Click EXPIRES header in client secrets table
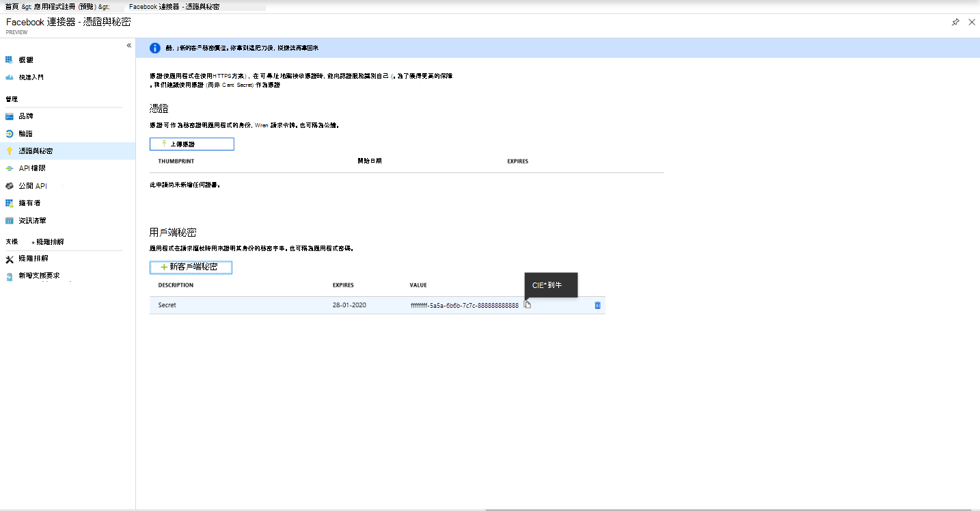The width and height of the screenshot is (980, 511). click(343, 285)
